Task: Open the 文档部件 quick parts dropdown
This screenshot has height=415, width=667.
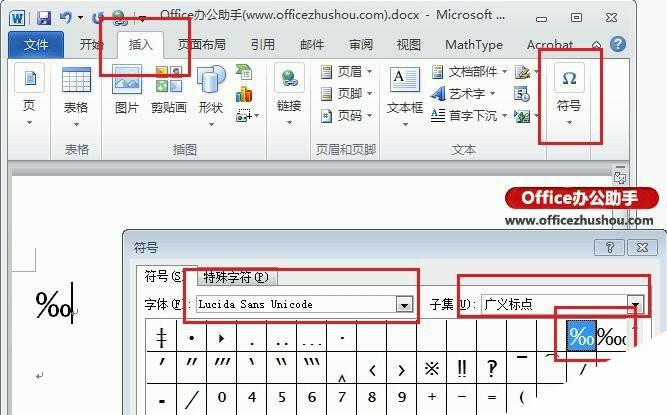Action: coord(504,71)
